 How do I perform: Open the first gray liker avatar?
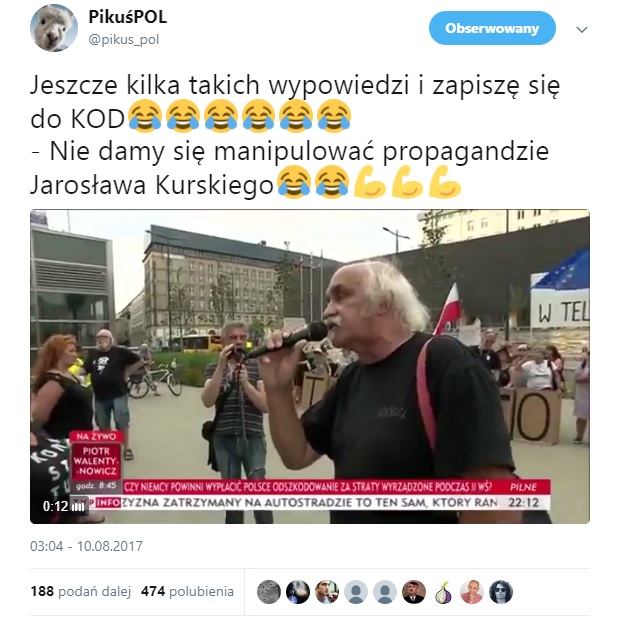(x=269, y=592)
